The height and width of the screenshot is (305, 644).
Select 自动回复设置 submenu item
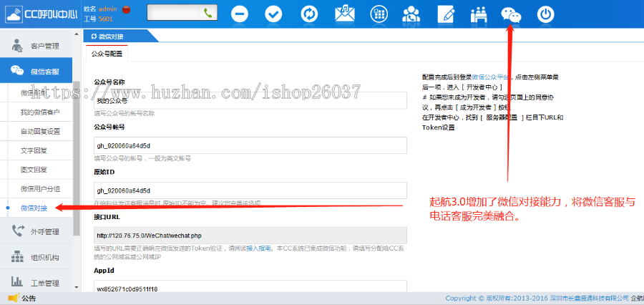click(x=40, y=132)
